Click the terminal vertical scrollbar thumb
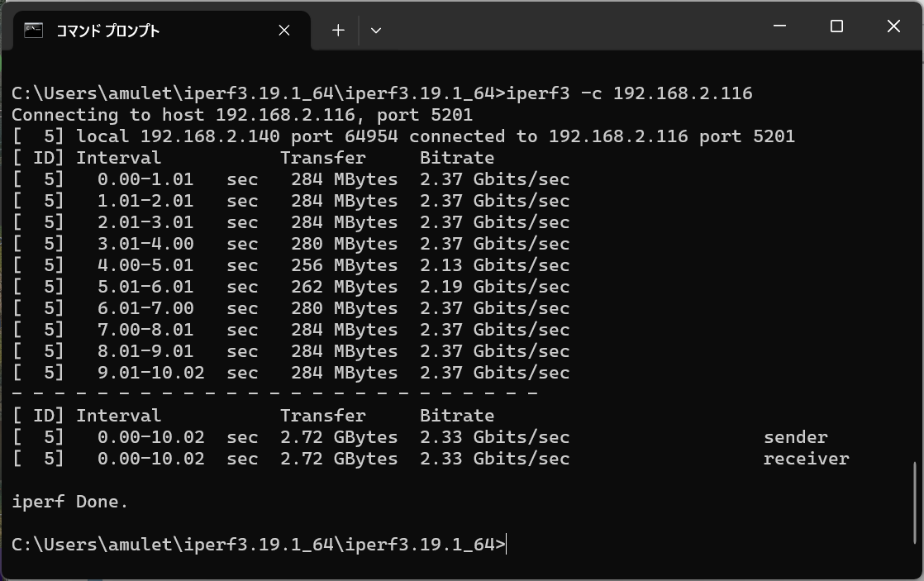 [x=916, y=502]
